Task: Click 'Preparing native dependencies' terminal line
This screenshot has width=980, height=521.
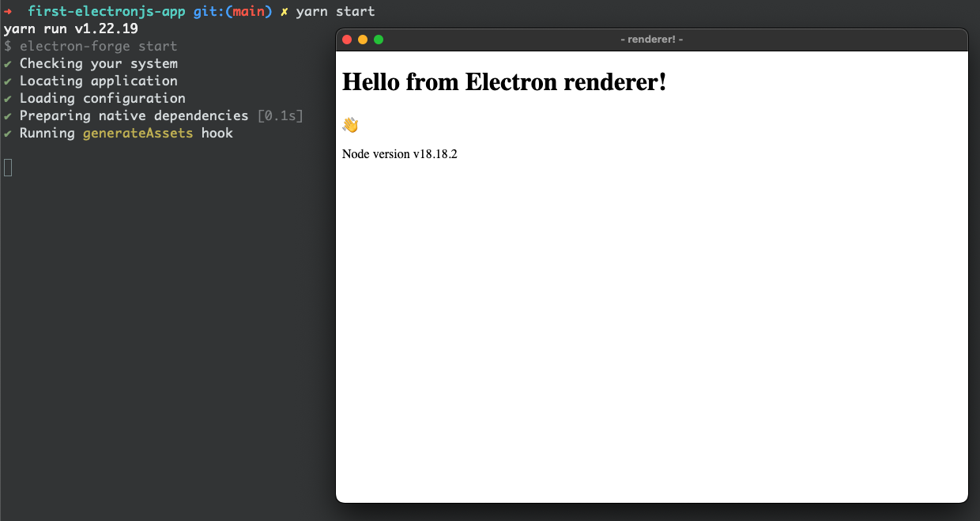Action: [x=134, y=115]
